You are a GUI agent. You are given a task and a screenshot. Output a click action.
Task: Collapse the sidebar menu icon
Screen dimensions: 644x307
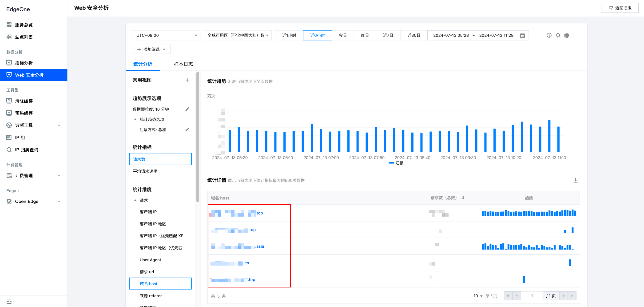9,301
